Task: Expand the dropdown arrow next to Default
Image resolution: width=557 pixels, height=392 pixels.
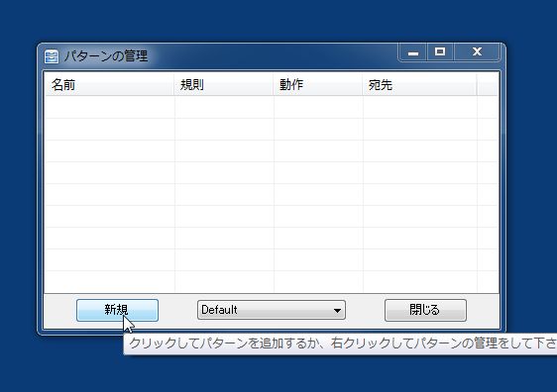Action: 337,311
